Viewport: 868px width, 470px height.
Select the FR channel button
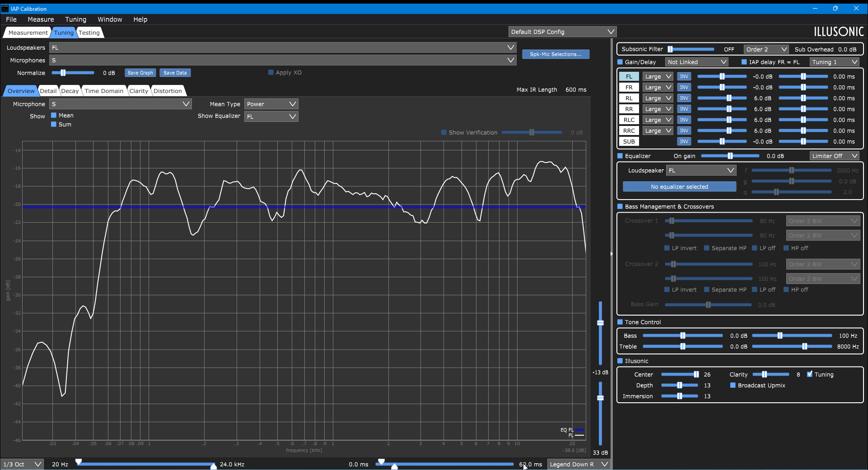[x=629, y=87]
